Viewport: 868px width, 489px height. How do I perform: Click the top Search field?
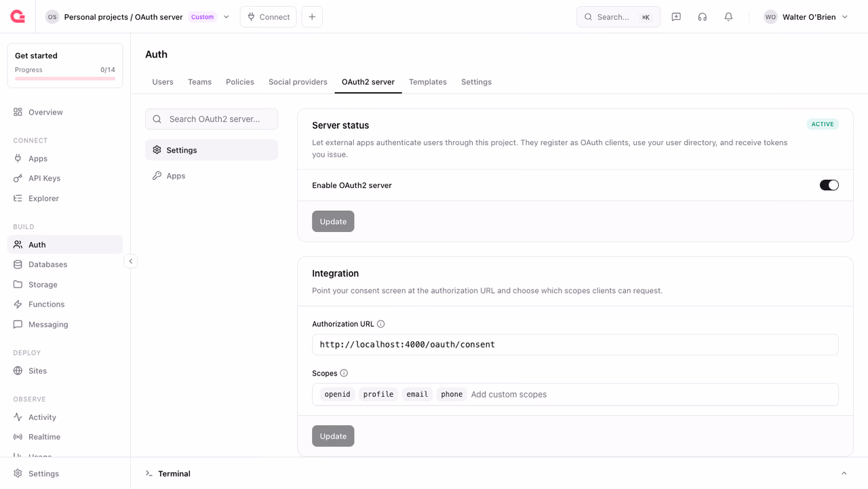coord(618,17)
